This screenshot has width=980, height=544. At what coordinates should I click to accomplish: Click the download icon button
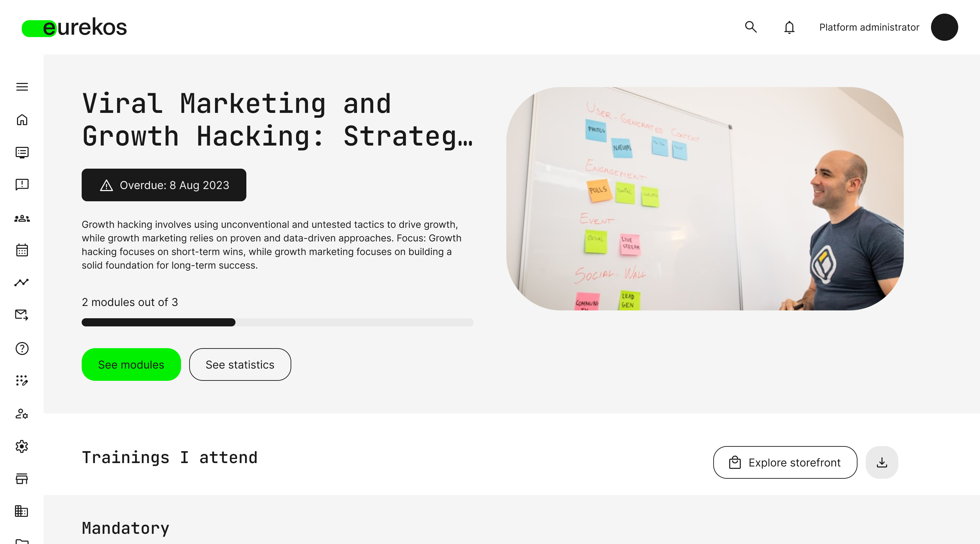pos(881,462)
